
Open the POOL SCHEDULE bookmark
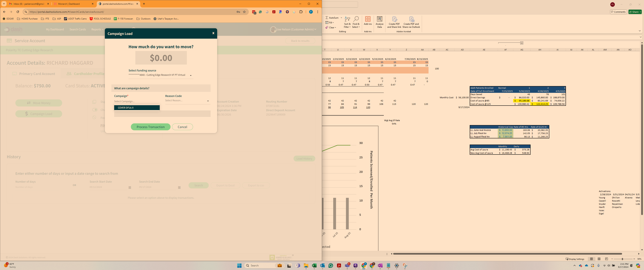click(x=100, y=19)
